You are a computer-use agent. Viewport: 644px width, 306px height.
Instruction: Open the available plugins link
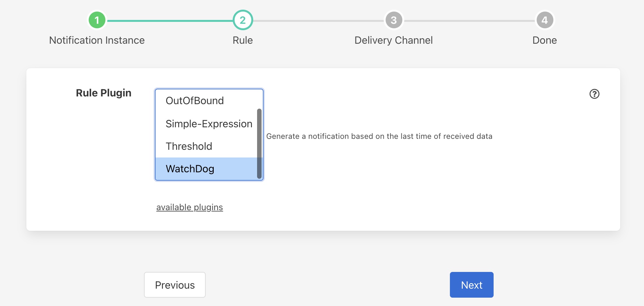[189, 207]
